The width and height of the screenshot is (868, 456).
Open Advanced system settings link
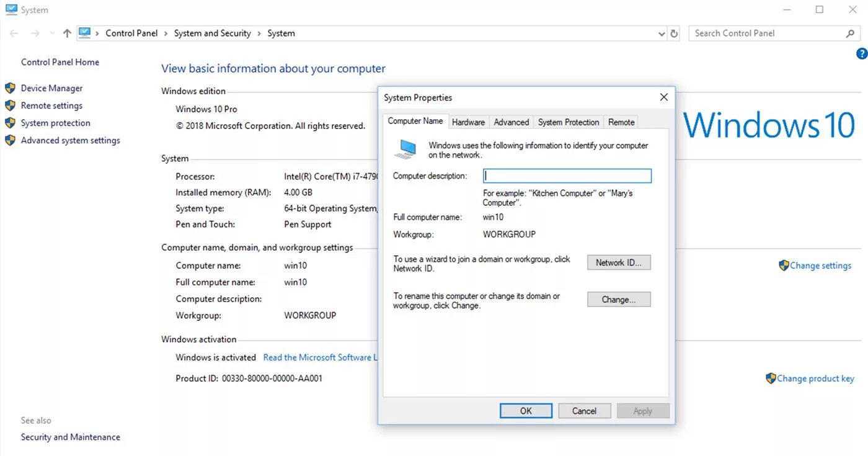(x=70, y=140)
